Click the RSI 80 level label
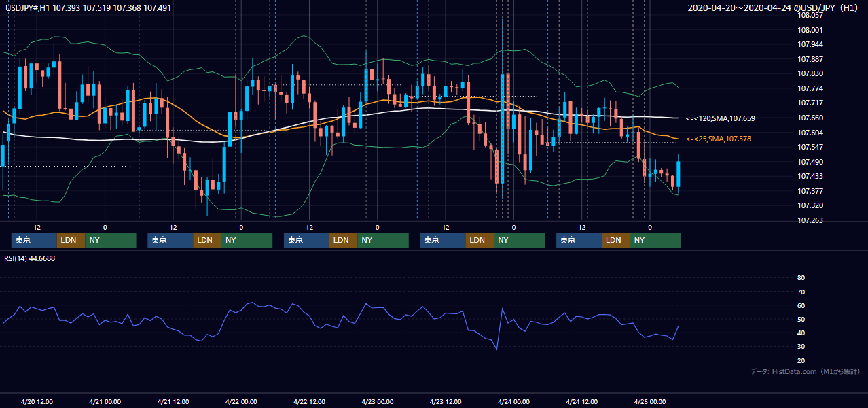This screenshot has width=868, height=408. pos(801,278)
